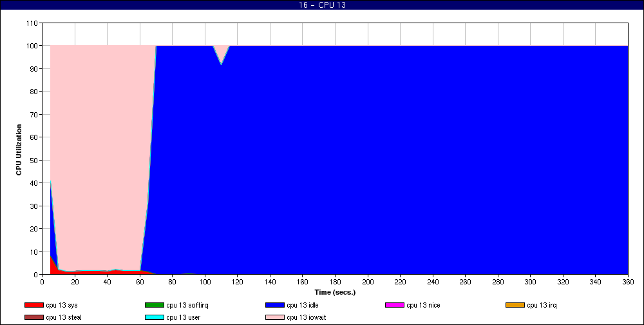Viewport: 644px width, 325px height.
Task: Click the 360 tick on the time axis
Action: 628,282
